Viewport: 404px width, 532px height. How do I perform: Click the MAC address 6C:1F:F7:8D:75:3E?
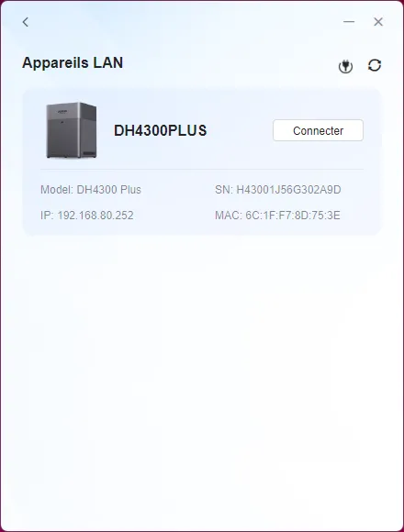[x=293, y=216]
